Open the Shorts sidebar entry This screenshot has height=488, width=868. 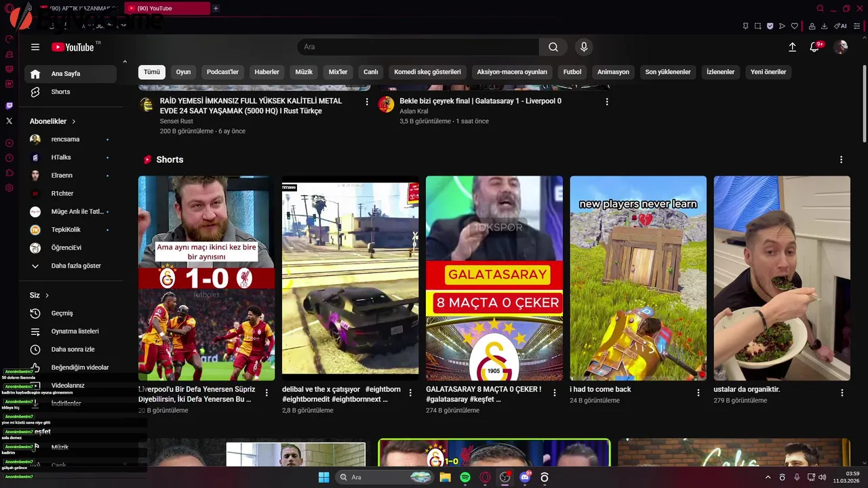pyautogui.click(x=71, y=91)
